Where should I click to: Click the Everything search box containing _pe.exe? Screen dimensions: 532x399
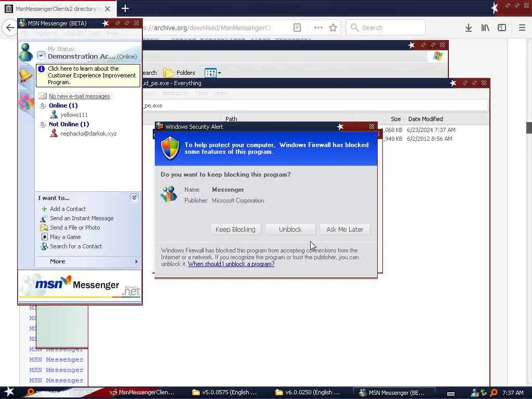[x=315, y=105]
